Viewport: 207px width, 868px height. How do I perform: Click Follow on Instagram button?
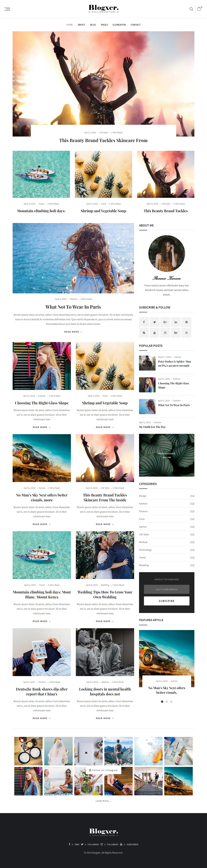[103, 770]
